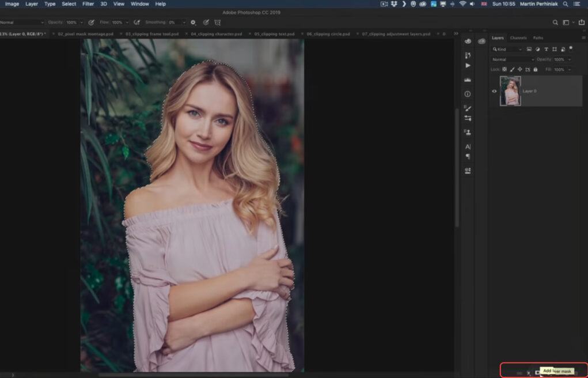Switch to the Paths tab
This screenshot has height=378, width=588.
538,38
